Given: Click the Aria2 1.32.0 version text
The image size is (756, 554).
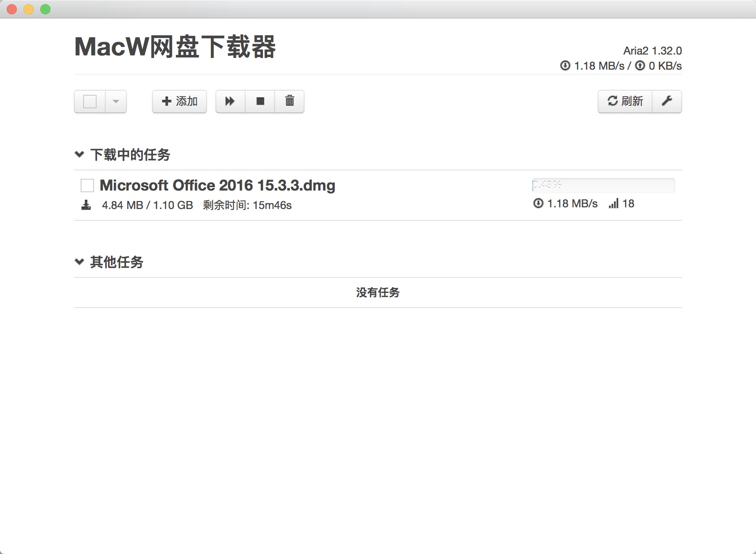Looking at the screenshot, I should point(653,51).
